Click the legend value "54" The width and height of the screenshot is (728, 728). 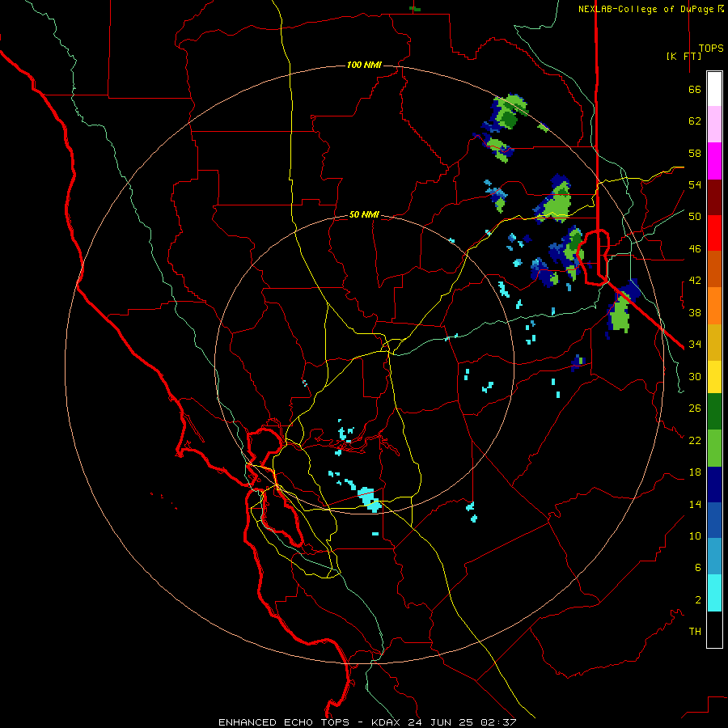click(695, 184)
